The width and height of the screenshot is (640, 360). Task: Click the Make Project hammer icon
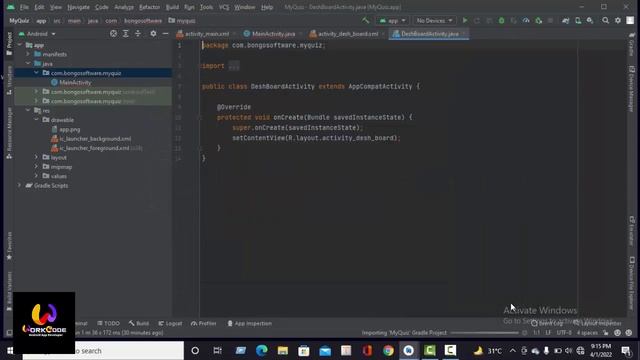click(365, 20)
